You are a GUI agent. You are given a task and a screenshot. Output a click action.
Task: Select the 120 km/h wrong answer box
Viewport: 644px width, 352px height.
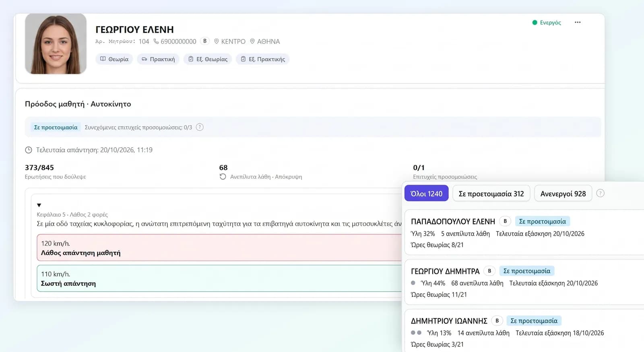[219, 248]
